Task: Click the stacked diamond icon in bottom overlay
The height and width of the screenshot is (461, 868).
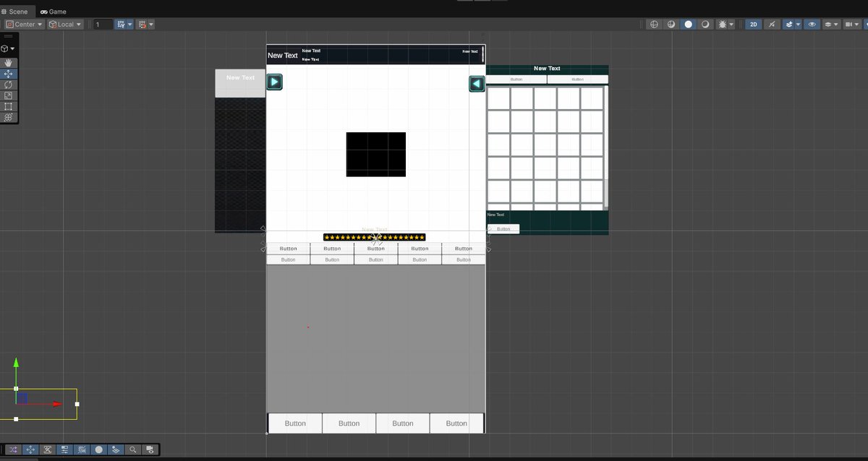Action: (x=116, y=449)
